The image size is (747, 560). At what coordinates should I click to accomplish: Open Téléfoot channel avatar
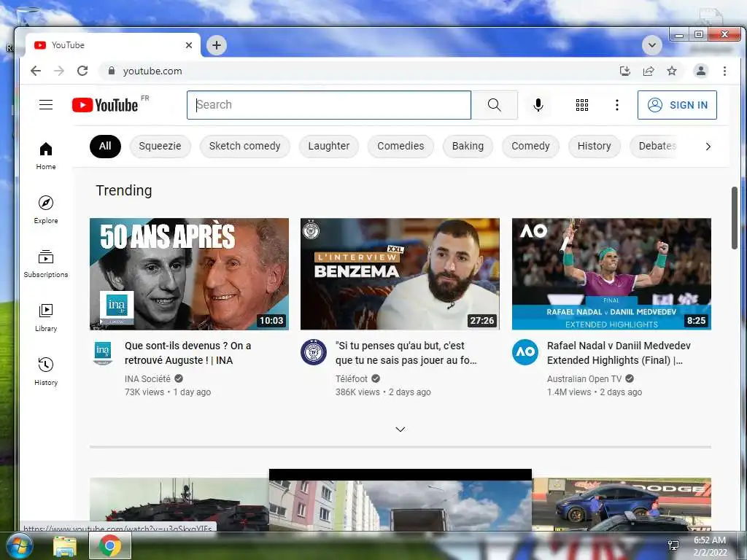[314, 352]
